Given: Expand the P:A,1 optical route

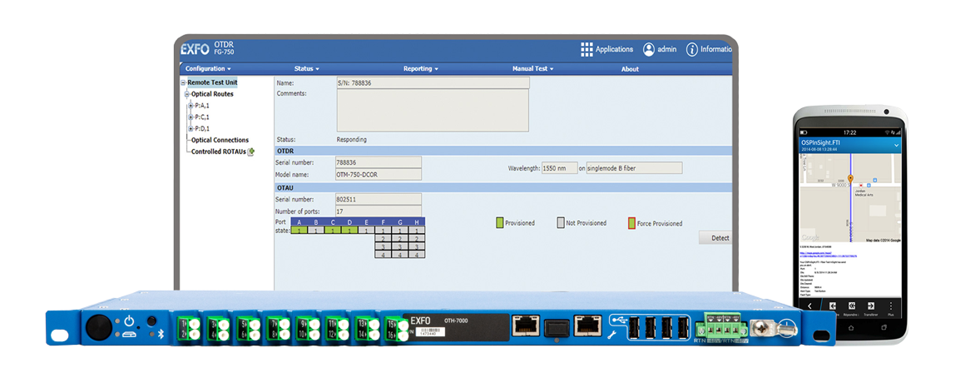Looking at the screenshot, I should pos(191,106).
